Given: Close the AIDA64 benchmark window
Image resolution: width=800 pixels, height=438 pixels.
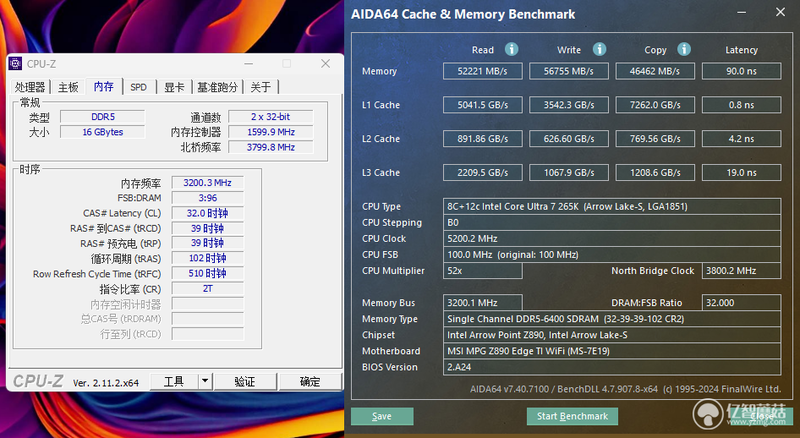Looking at the screenshot, I should pos(780,12).
